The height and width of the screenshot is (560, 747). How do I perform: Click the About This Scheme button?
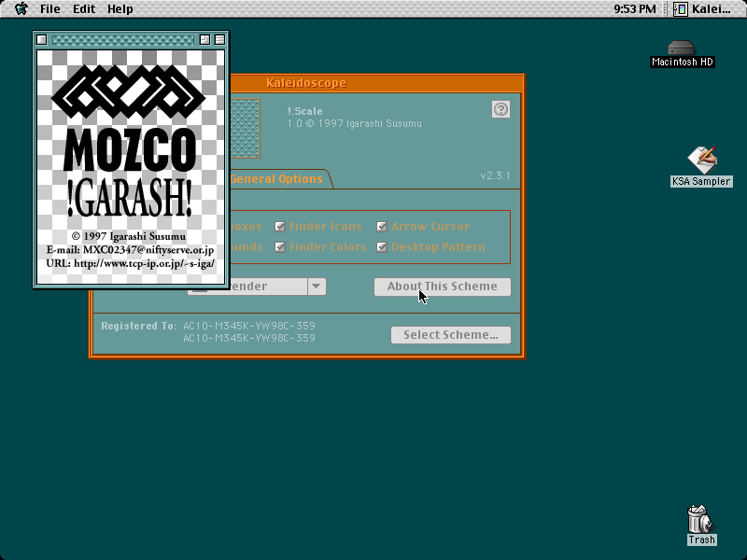(x=442, y=287)
